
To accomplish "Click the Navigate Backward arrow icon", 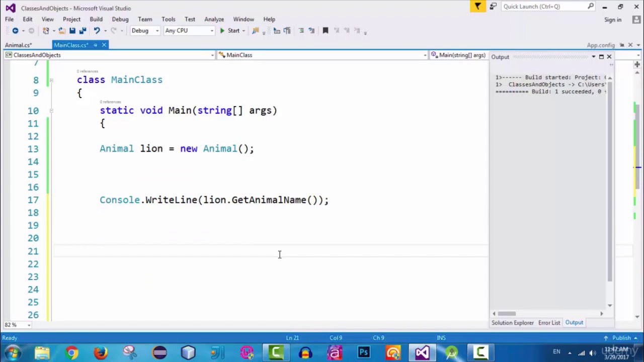I will [x=15, y=31].
